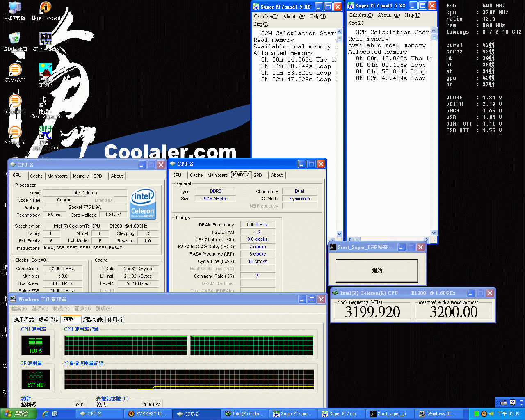Open the 關機(U) menu in Task Manager
Screen dimensions: 525x420
[x=82, y=309]
